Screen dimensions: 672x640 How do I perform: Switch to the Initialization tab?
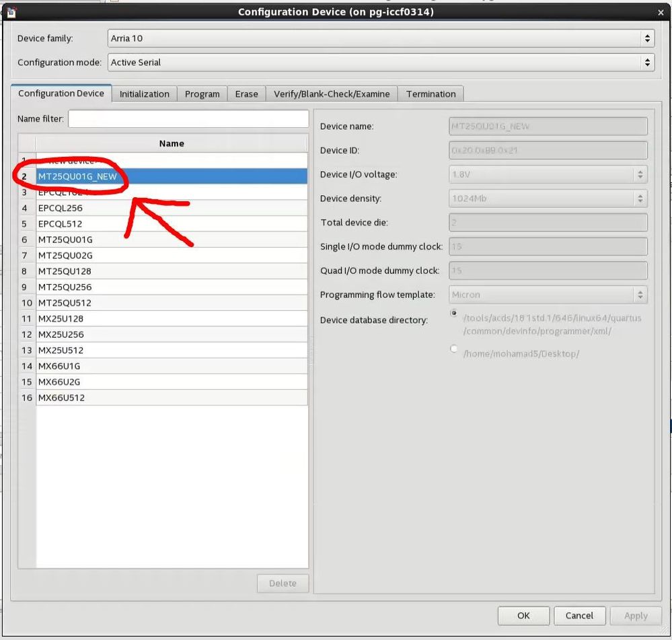pyautogui.click(x=145, y=94)
